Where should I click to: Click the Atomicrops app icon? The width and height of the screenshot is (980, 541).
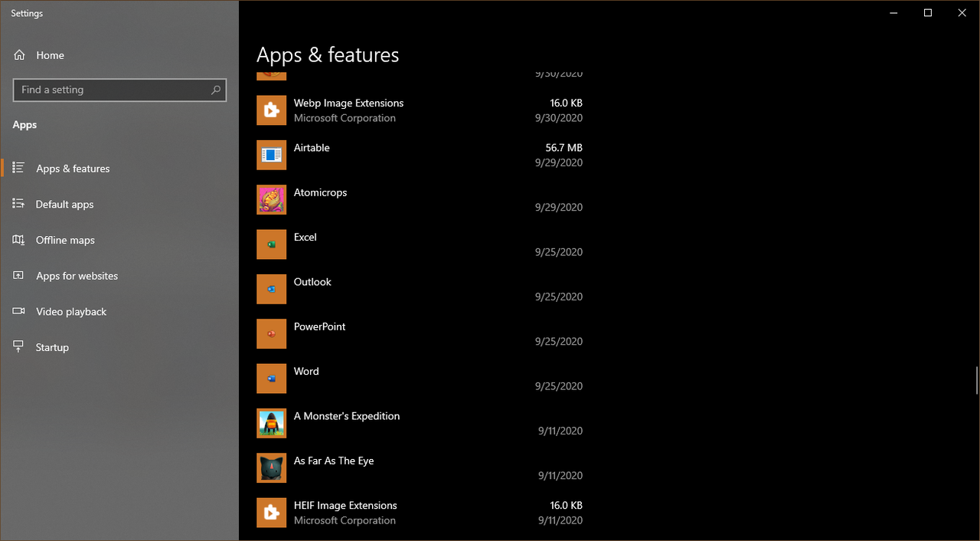point(271,199)
